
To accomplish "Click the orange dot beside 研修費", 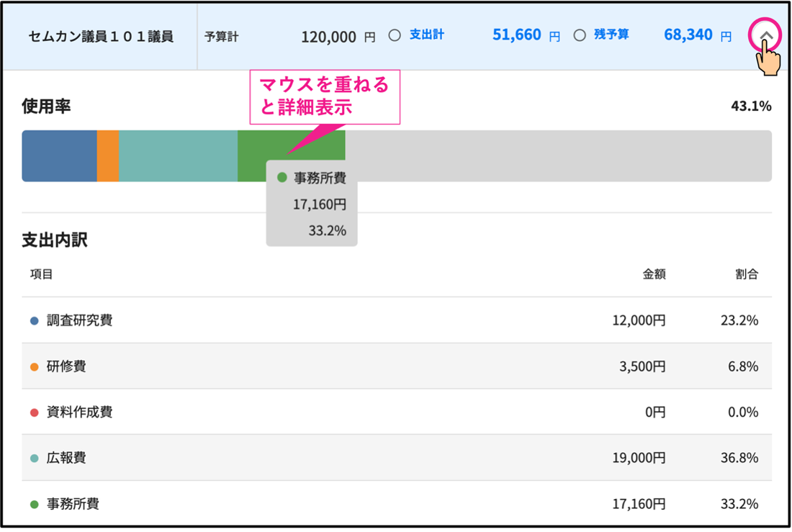I will [x=35, y=367].
